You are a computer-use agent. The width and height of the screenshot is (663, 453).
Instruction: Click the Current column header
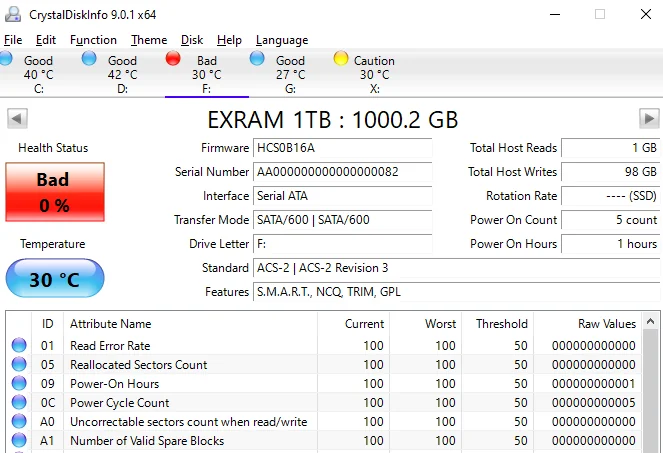pos(353,324)
